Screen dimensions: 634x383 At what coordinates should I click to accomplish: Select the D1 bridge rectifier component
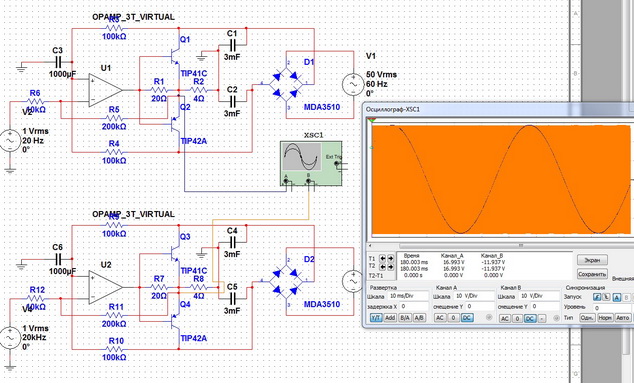click(x=287, y=85)
